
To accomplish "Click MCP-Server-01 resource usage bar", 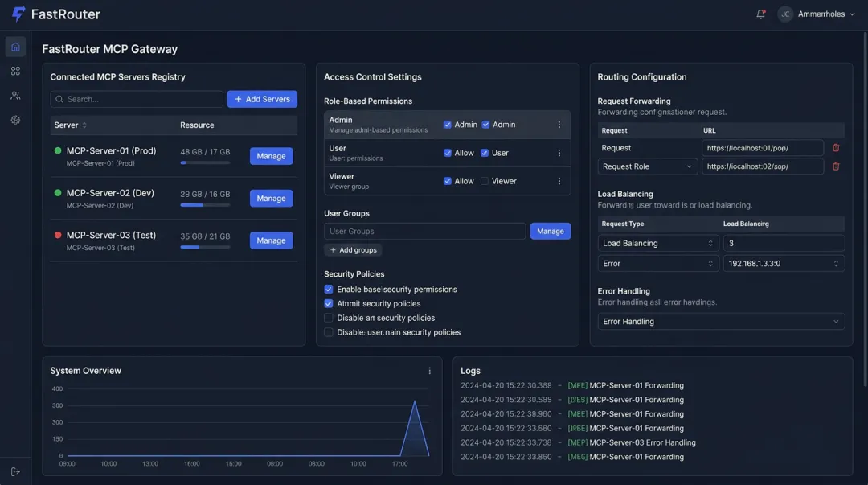I will (205, 163).
